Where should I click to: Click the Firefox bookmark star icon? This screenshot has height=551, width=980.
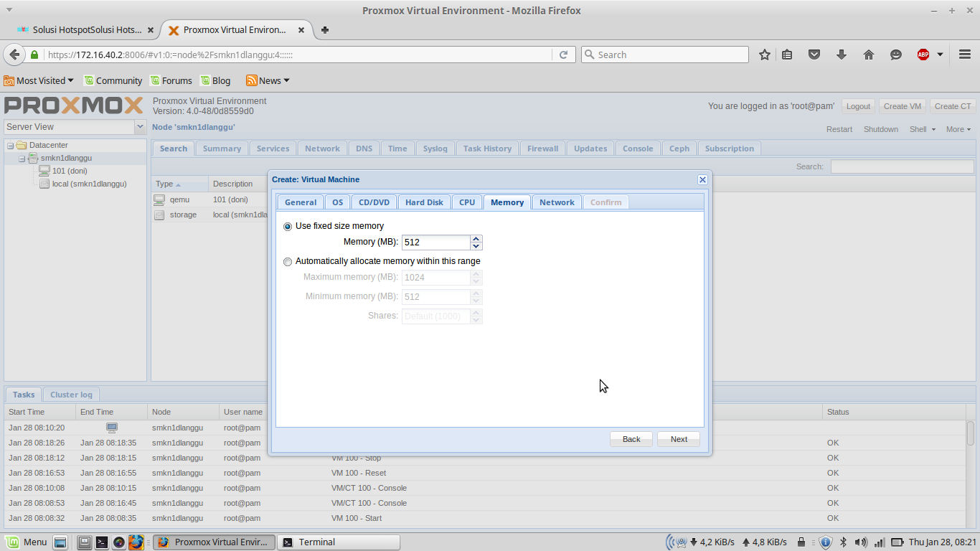(x=765, y=55)
